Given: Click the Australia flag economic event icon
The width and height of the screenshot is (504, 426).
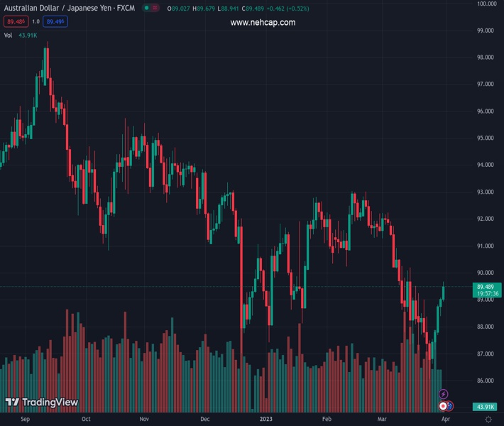Looking at the screenshot, I should (x=450, y=406).
